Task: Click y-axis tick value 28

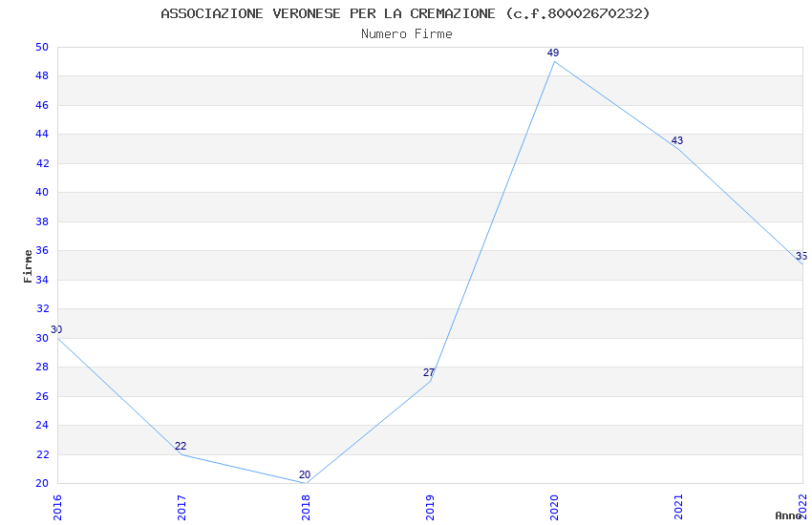Action: pyautogui.click(x=42, y=367)
